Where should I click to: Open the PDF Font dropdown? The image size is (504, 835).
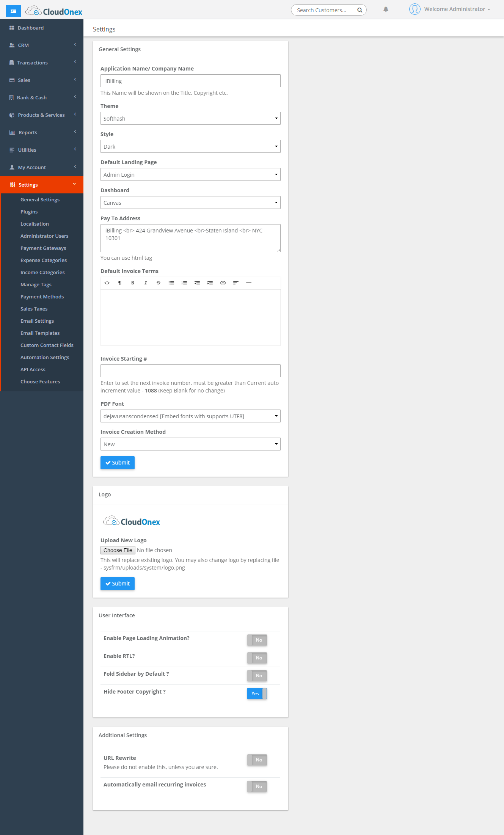click(x=190, y=416)
